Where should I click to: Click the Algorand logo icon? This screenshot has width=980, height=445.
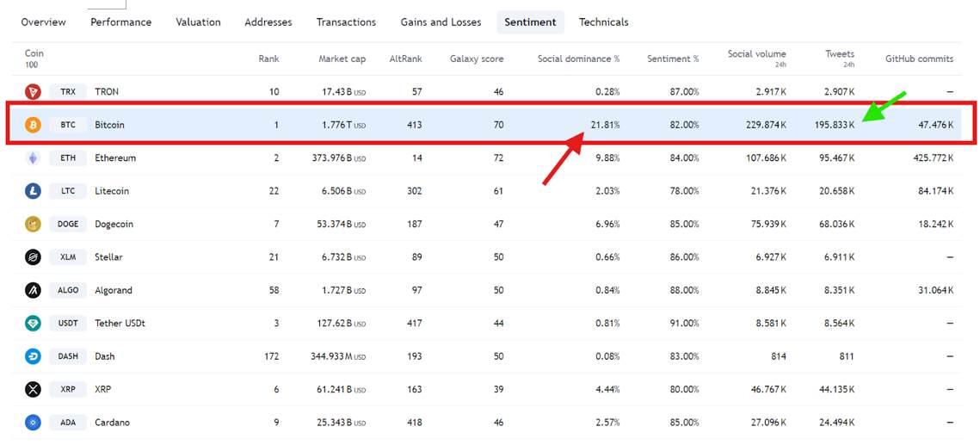33,290
